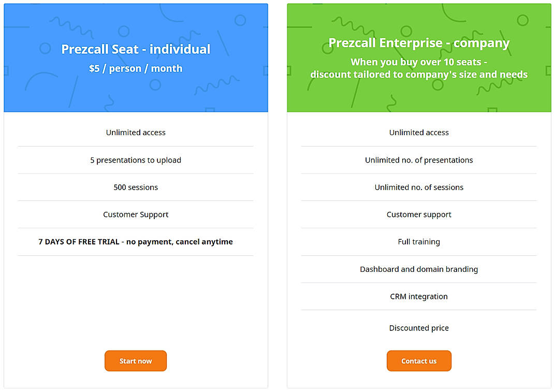Select the CRM integration feature row

tap(419, 296)
